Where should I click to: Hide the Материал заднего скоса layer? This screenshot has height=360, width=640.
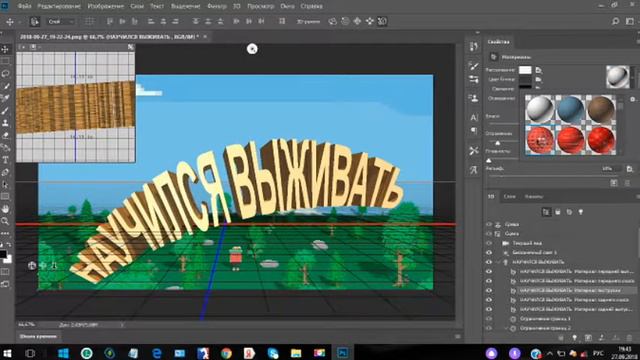489,300
